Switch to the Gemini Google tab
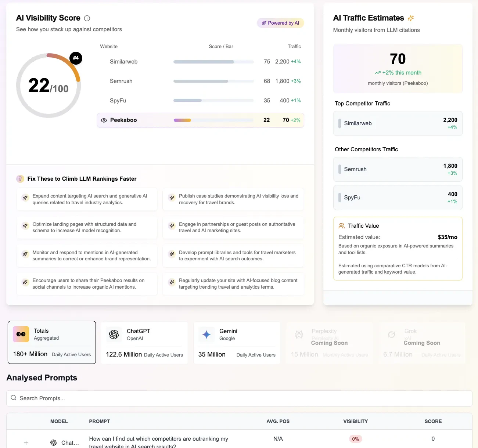This screenshot has height=448, width=478. 237,343
